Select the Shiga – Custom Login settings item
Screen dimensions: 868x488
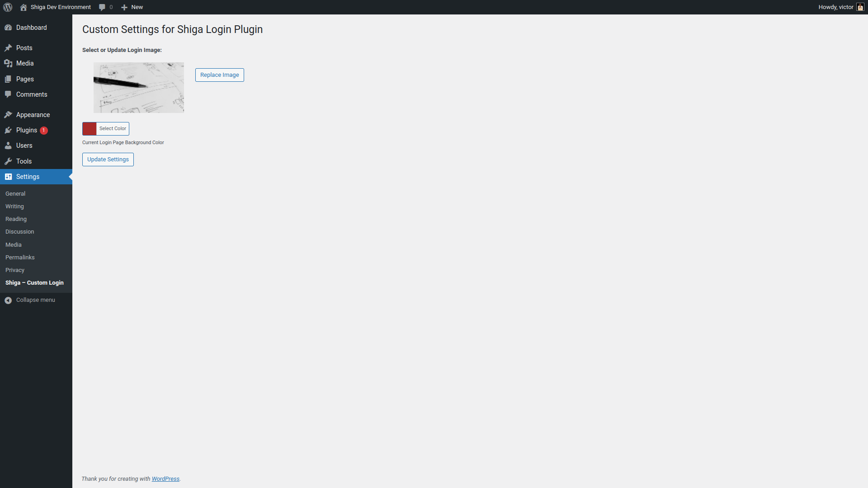[x=34, y=282]
